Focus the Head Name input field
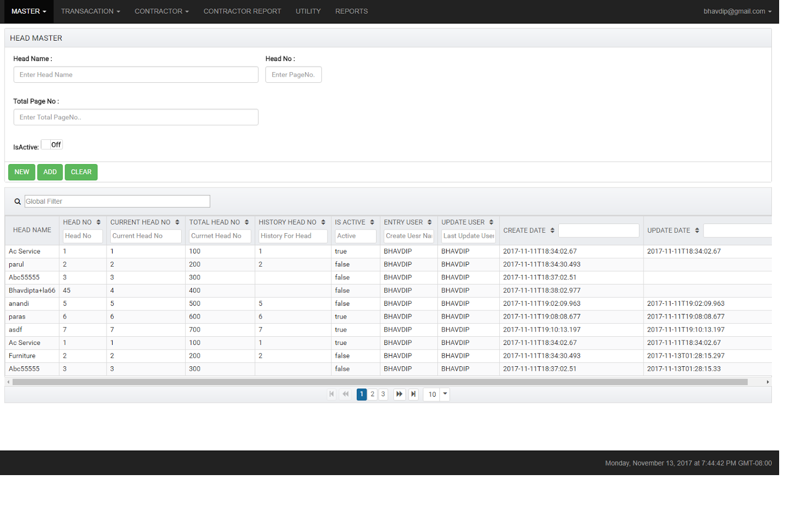The height and width of the screenshot is (508, 812). point(136,75)
